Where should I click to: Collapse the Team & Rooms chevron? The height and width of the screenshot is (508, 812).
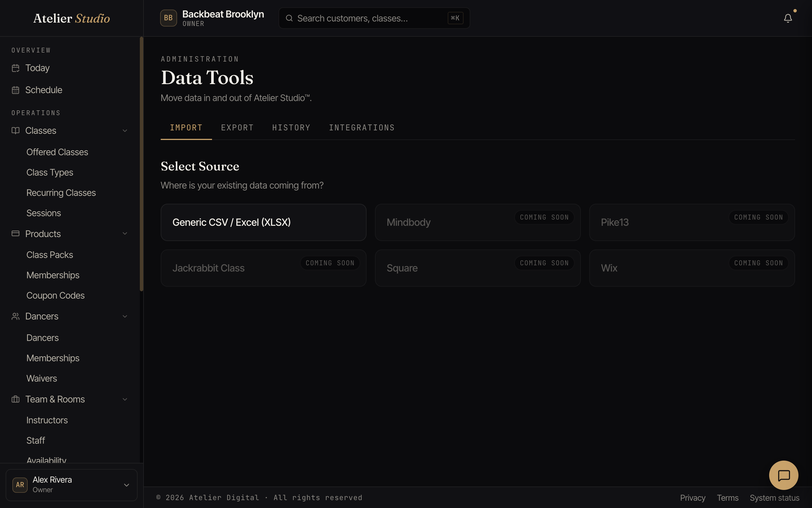click(x=125, y=399)
